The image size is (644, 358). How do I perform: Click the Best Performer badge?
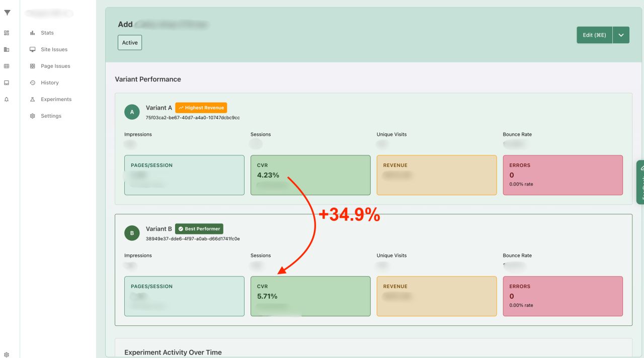(199, 229)
